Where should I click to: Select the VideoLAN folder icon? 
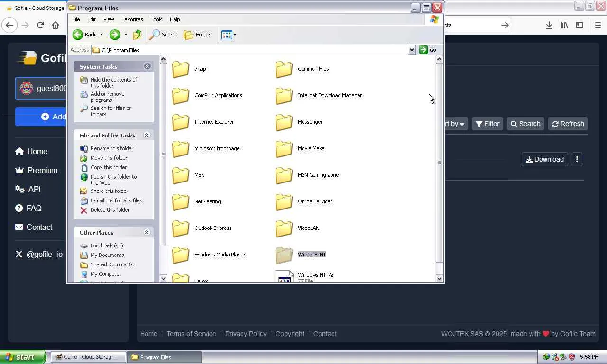[284, 228]
